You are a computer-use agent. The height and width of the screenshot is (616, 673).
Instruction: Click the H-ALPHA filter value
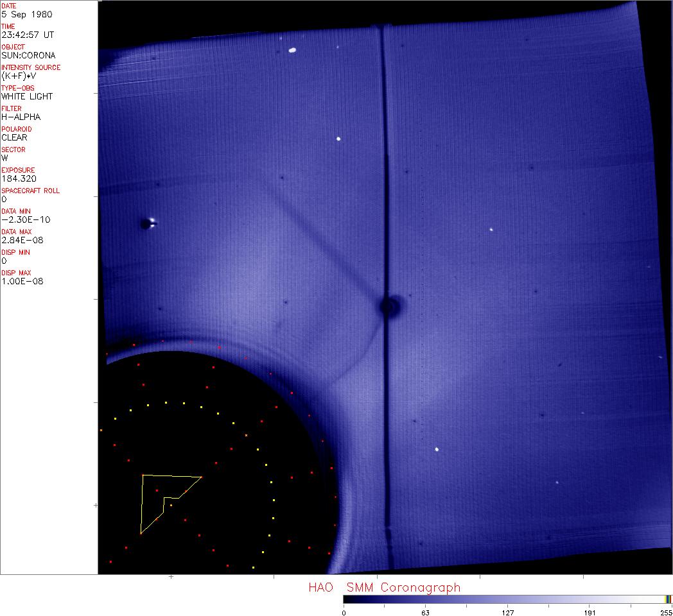pos(21,117)
